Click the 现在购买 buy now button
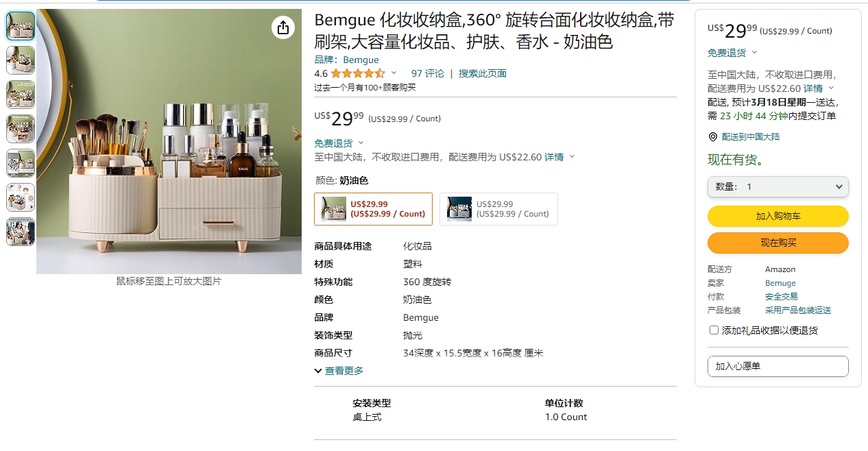 778,243
